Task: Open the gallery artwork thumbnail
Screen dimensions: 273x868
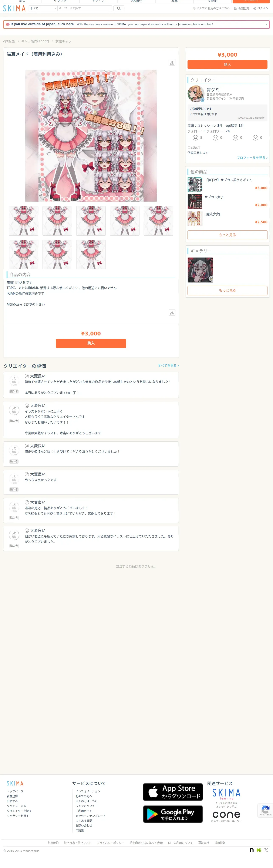Action: pyautogui.click(x=200, y=270)
